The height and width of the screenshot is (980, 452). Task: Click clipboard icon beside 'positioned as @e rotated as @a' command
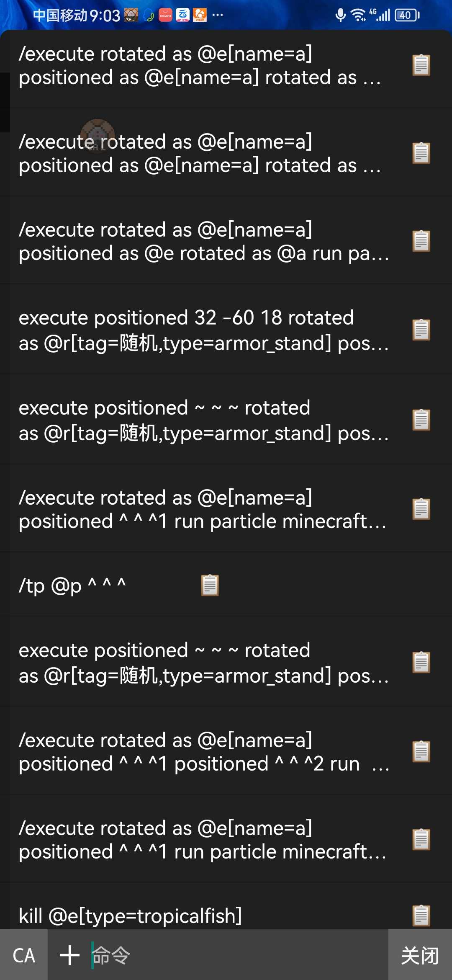421,241
